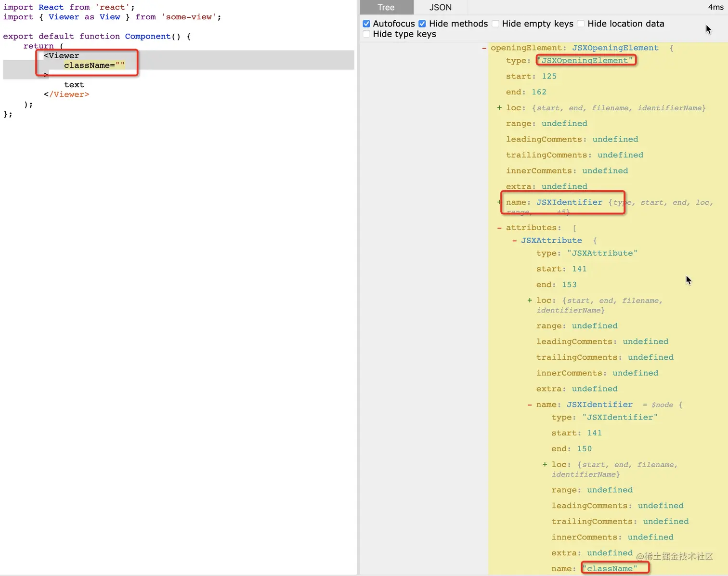
Task: Click the JSXOpeningElement node type name
Action: 615,48
